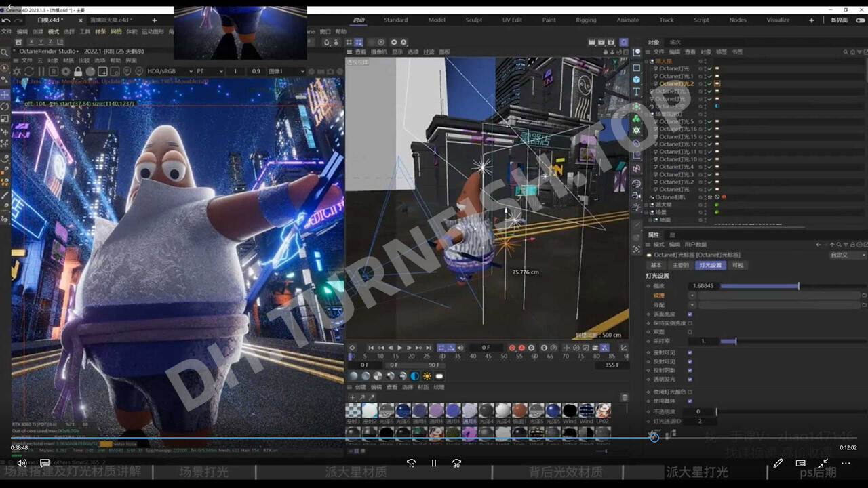Screen dimensions: 868x488
Task: Open the 自定义 dropdown in Attributes panel
Action: [x=847, y=255]
